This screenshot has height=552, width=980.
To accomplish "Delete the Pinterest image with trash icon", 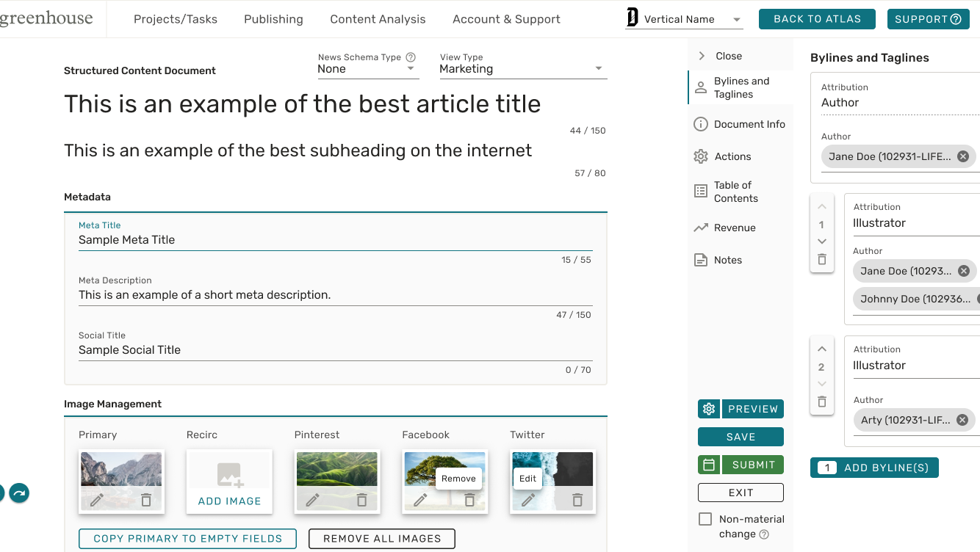I will (361, 501).
